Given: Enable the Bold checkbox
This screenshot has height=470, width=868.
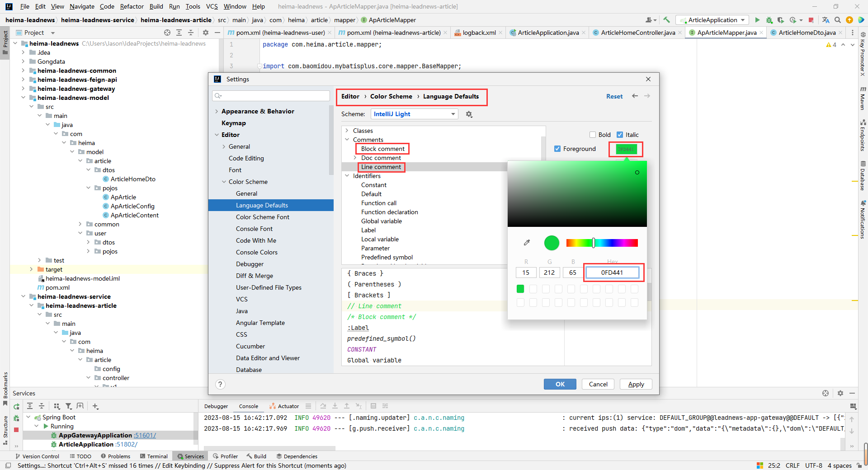Looking at the screenshot, I should [x=593, y=135].
